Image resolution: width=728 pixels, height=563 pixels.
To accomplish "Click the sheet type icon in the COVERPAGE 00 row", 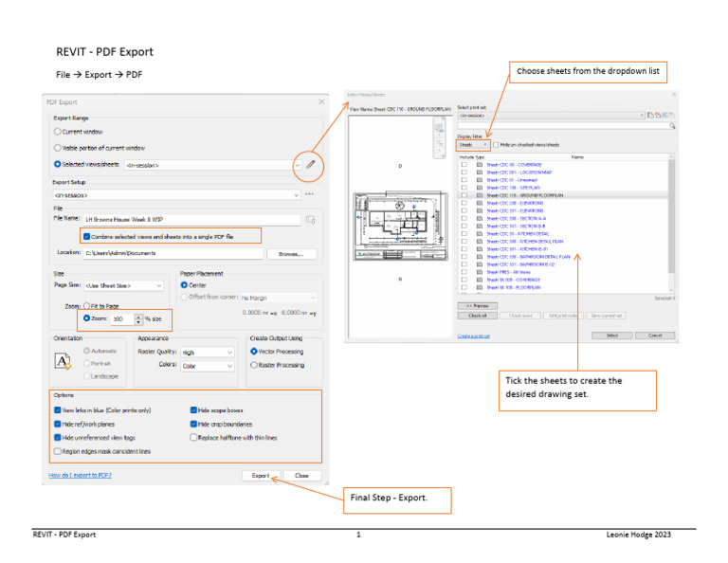I will click(x=479, y=165).
